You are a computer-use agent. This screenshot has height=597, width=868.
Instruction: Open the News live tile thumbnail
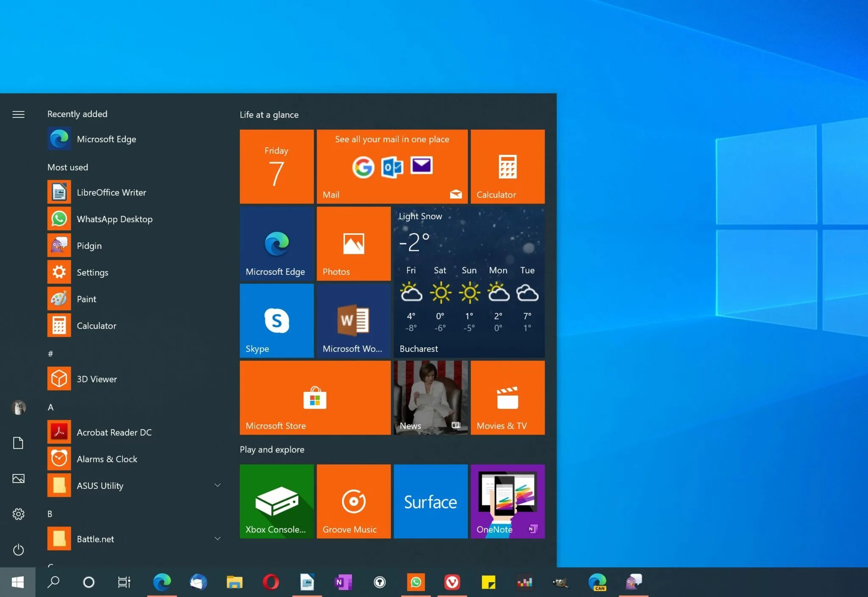pos(431,398)
